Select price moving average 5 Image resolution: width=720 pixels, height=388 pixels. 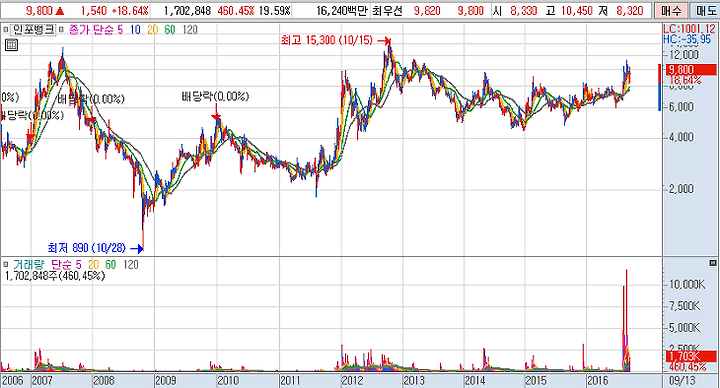(x=120, y=30)
